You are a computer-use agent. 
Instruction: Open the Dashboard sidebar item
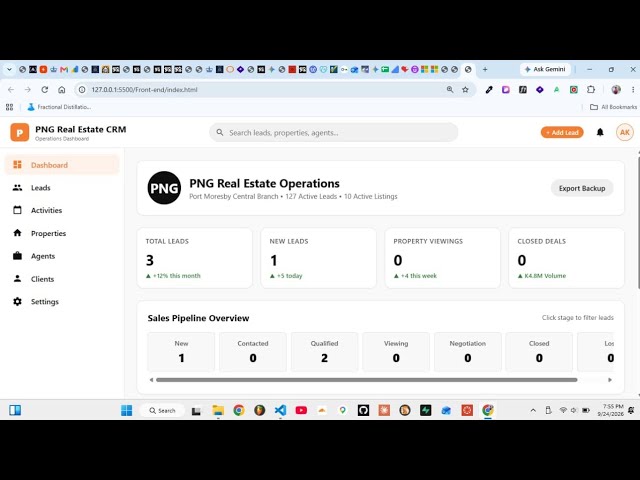tap(62, 165)
